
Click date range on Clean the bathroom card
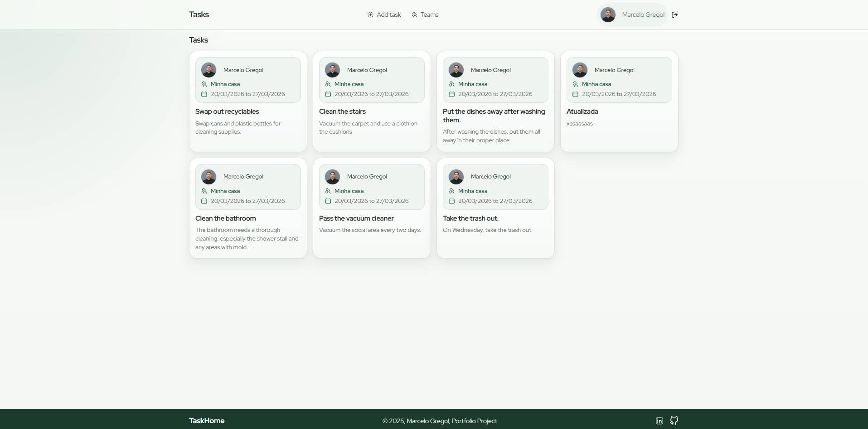(x=247, y=201)
